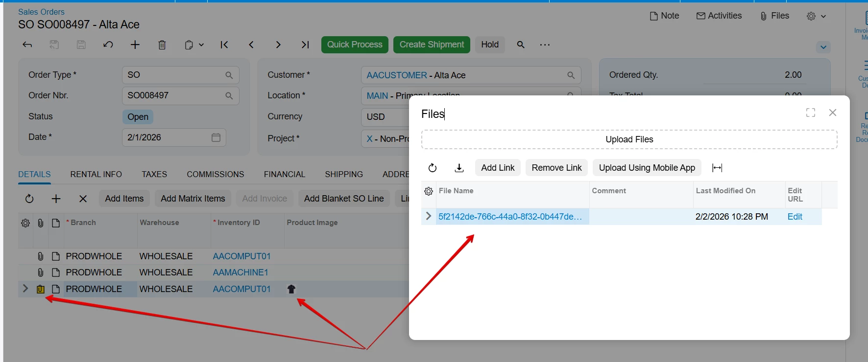This screenshot has width=868, height=362.
Task: Click note icon on AACOMPUT01 first row
Action: pyautogui.click(x=56, y=256)
